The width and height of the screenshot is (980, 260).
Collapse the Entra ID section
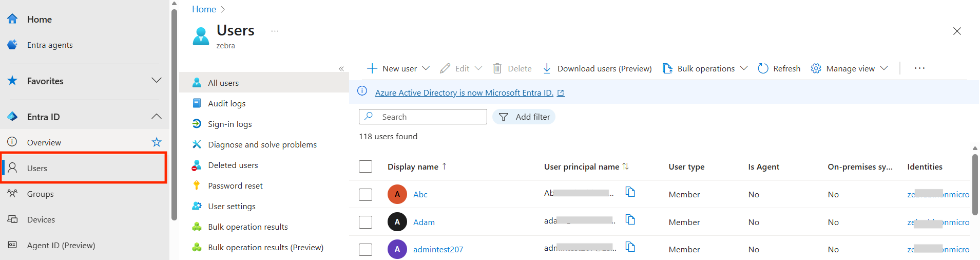[x=157, y=117]
